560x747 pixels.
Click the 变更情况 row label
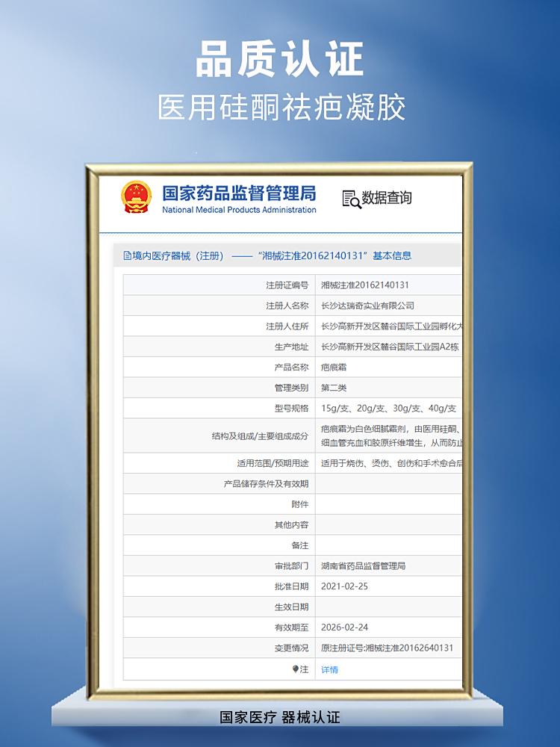click(291, 648)
